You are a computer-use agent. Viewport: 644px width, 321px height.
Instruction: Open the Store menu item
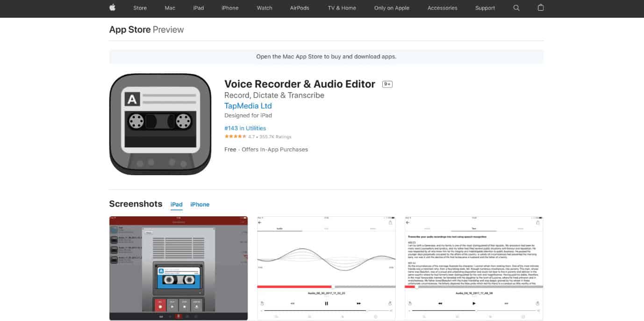pos(140,8)
